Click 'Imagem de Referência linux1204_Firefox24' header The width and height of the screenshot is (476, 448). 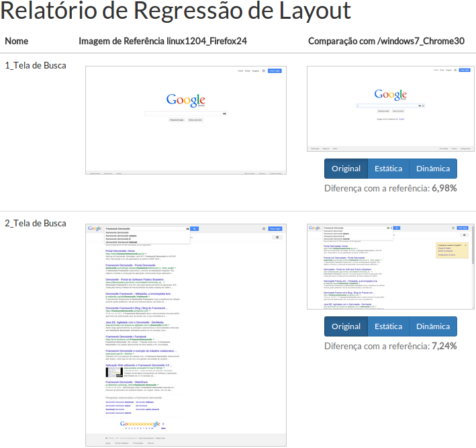tap(162, 41)
